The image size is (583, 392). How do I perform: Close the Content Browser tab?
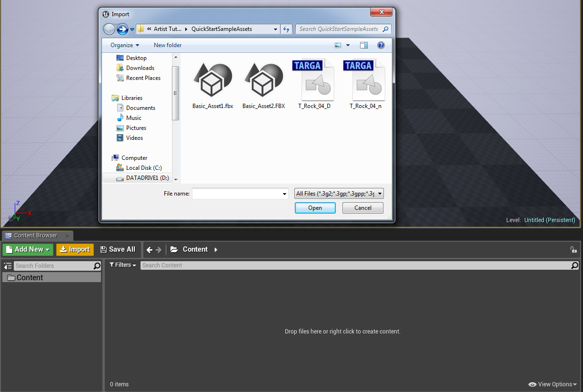click(x=67, y=235)
